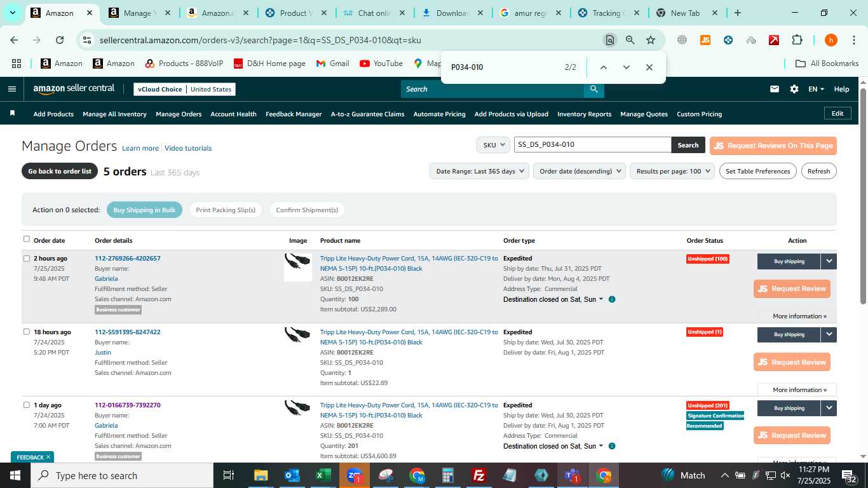
Task: Open Manage Orders in navigation bar
Action: [179, 114]
